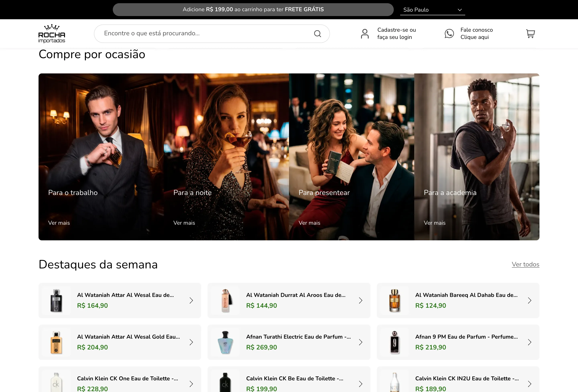Click the Bareeq Al Dahab bottle image
This screenshot has height=392, width=578.
pos(394,300)
